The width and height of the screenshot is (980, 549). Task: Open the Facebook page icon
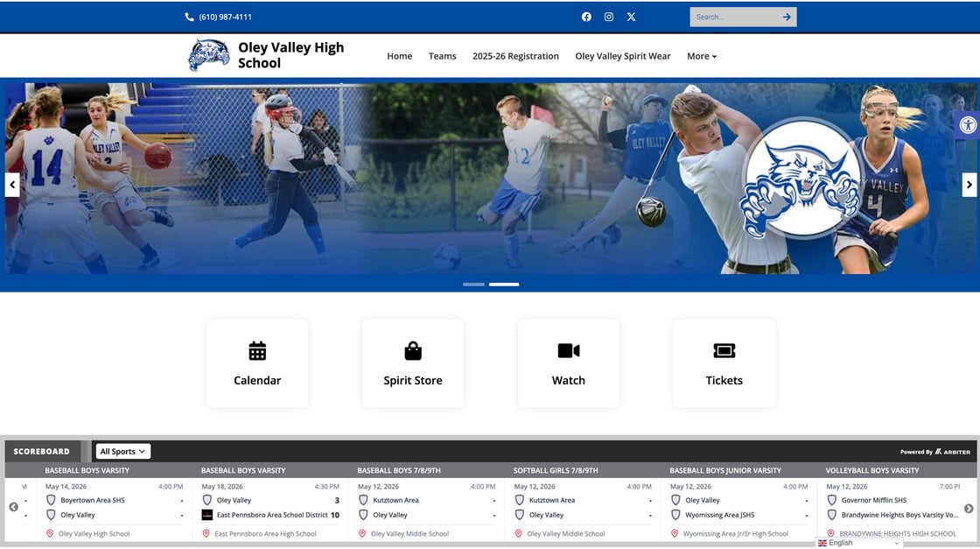(586, 17)
